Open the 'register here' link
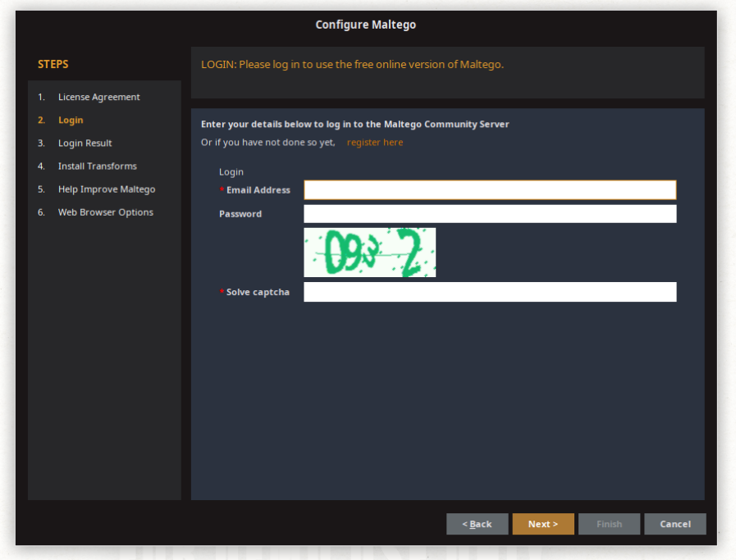Viewport: 736px width, 560px height. (x=375, y=143)
